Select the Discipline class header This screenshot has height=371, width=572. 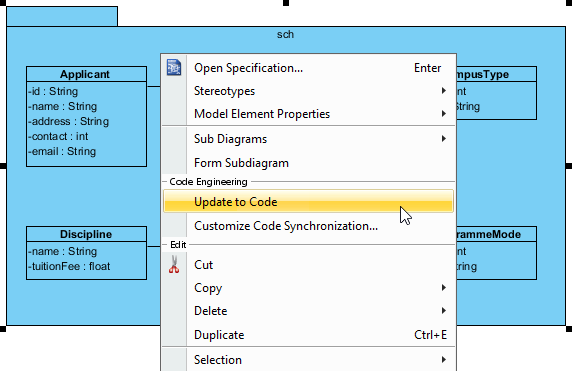pyautogui.click(x=86, y=234)
